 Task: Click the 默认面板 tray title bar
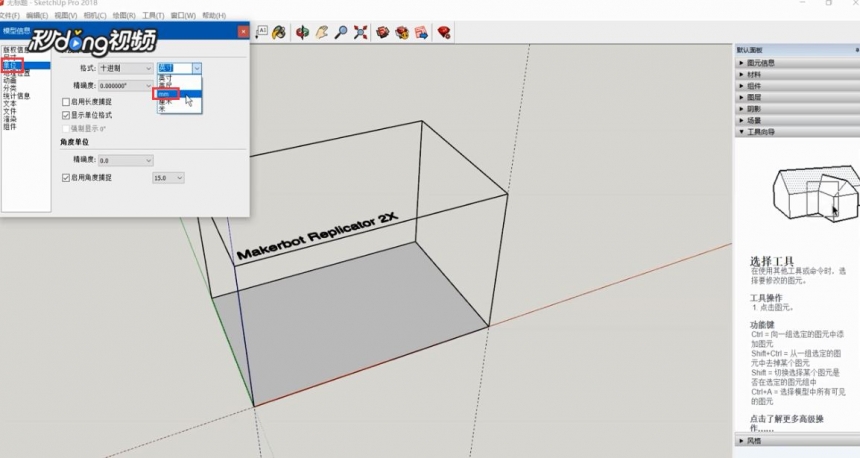point(797,50)
